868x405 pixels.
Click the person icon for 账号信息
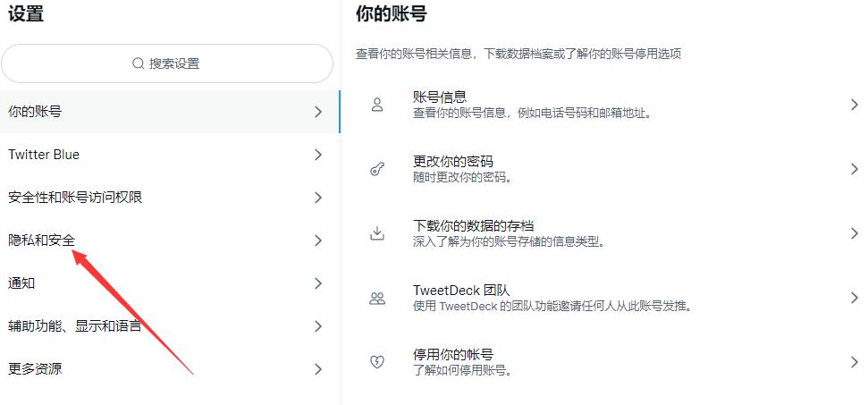tap(377, 105)
